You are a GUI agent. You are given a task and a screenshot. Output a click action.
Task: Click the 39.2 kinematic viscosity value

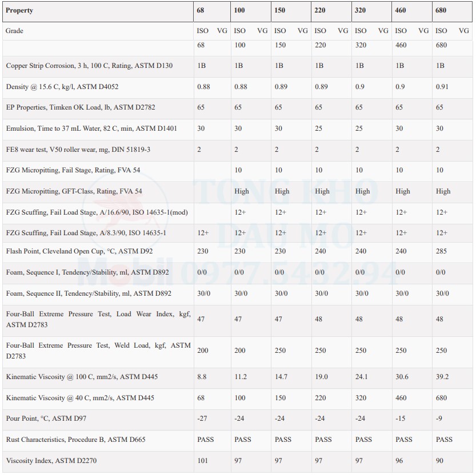442,377
